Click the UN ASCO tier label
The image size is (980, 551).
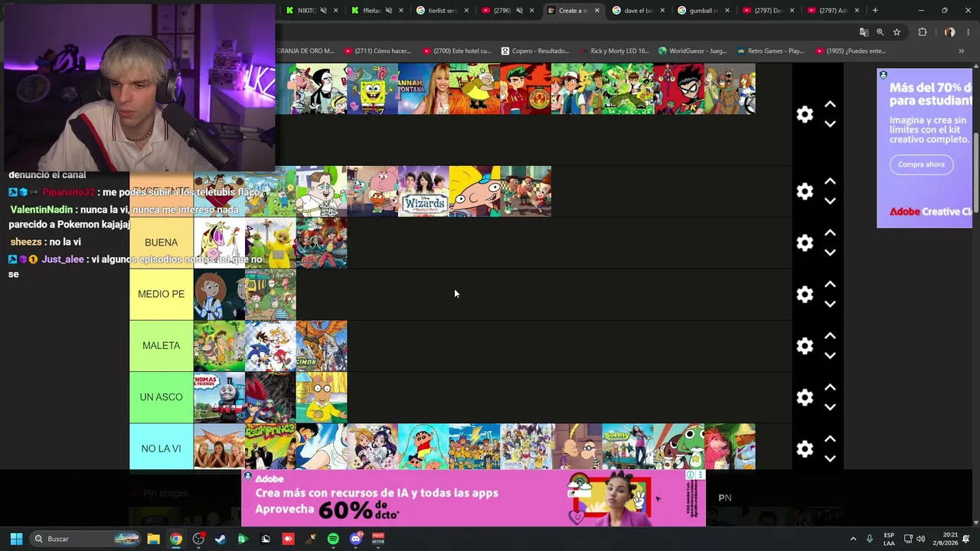coord(161,397)
